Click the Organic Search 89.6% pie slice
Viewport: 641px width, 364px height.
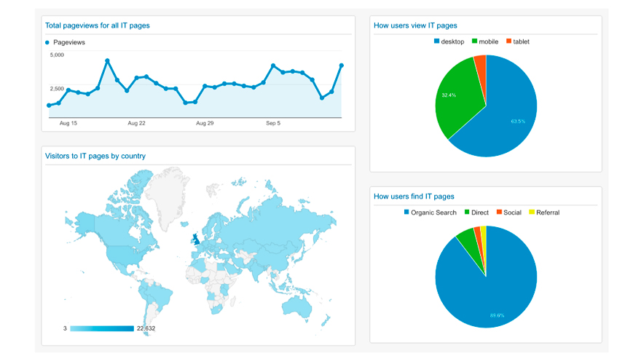click(x=488, y=291)
